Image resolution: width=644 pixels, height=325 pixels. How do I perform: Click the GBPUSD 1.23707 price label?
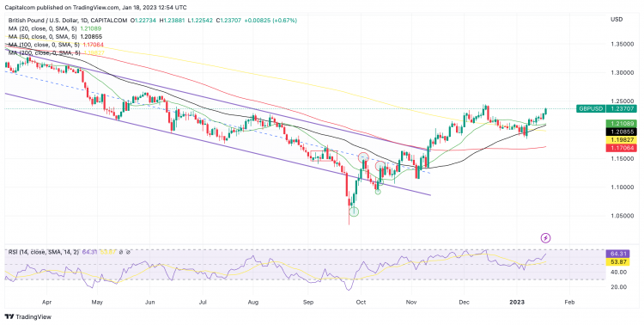606,108
